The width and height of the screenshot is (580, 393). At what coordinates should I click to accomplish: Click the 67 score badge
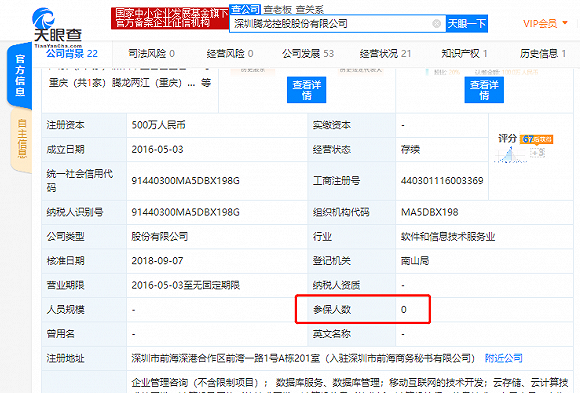tap(536, 139)
